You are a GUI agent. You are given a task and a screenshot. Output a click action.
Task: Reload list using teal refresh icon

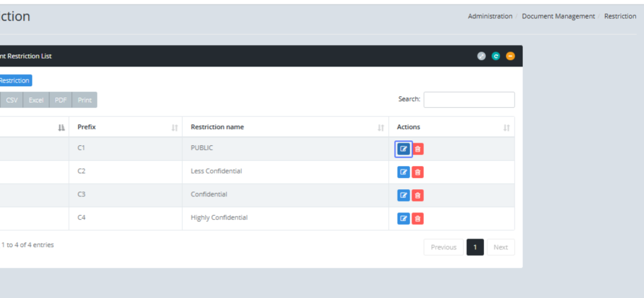point(496,56)
